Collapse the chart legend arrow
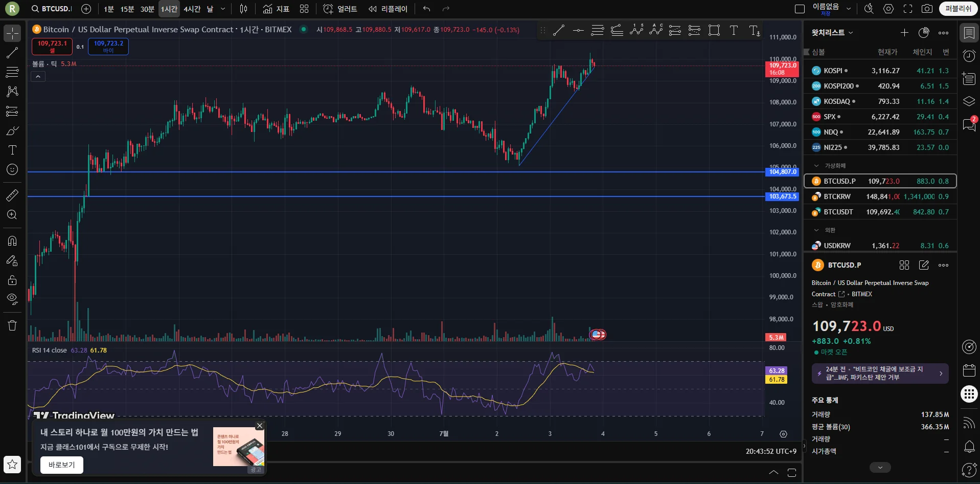 pos(38,77)
